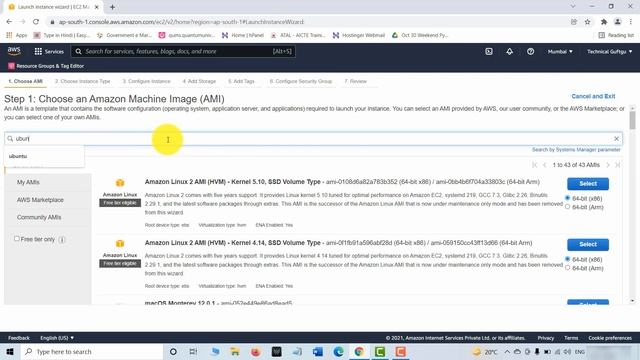Open the AWS CloudShell icon
640x360 pixels.
tap(489, 51)
